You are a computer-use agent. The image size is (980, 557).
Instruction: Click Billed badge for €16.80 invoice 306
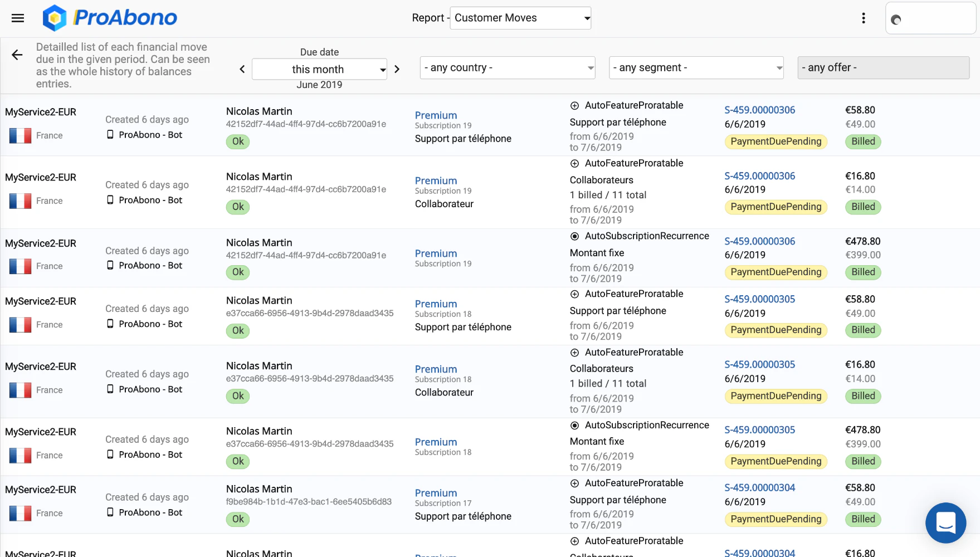863,207
